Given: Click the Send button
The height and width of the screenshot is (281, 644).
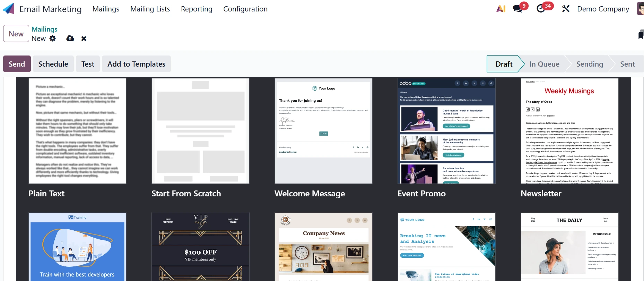Looking at the screenshot, I should tap(17, 64).
